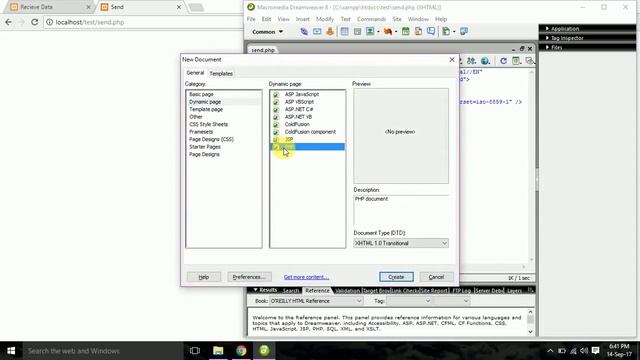Insert the Date from the toolbar

(405, 31)
